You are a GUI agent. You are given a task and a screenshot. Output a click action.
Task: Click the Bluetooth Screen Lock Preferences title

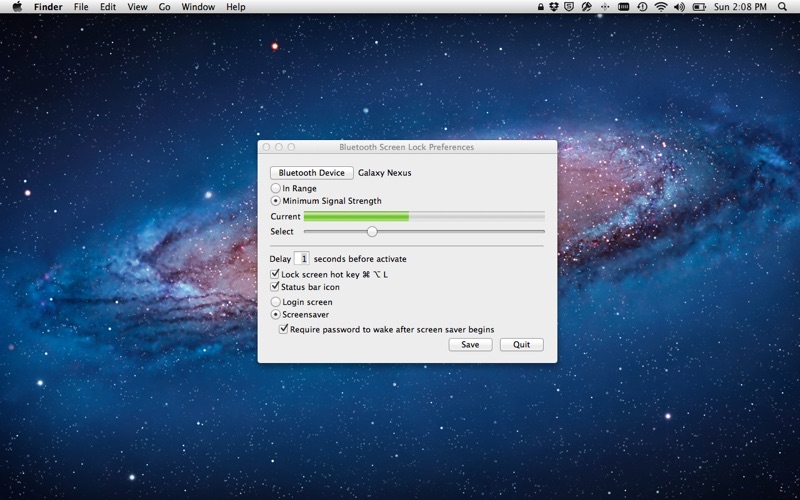pyautogui.click(x=407, y=147)
